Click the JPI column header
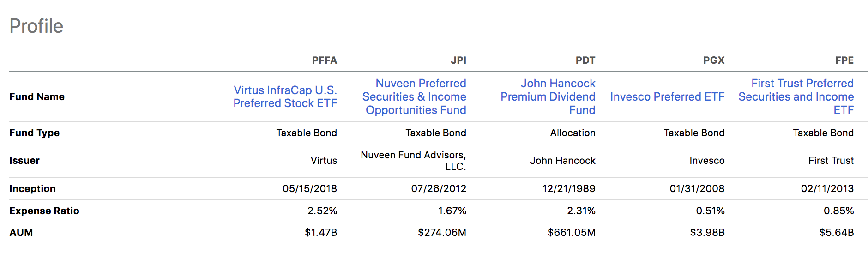Image resolution: width=868 pixels, height=253 pixels. (x=458, y=60)
